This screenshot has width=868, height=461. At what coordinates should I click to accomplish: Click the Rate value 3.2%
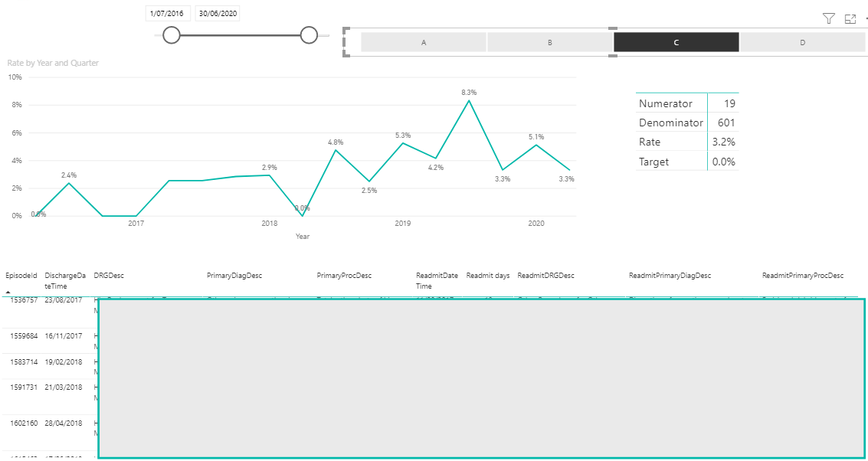click(x=724, y=142)
